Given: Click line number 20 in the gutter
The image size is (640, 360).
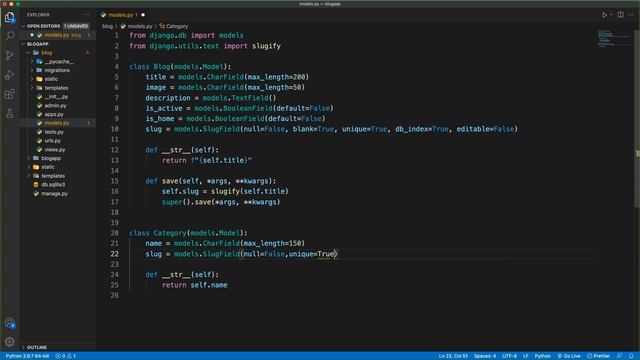Looking at the screenshot, I should tap(114, 233).
